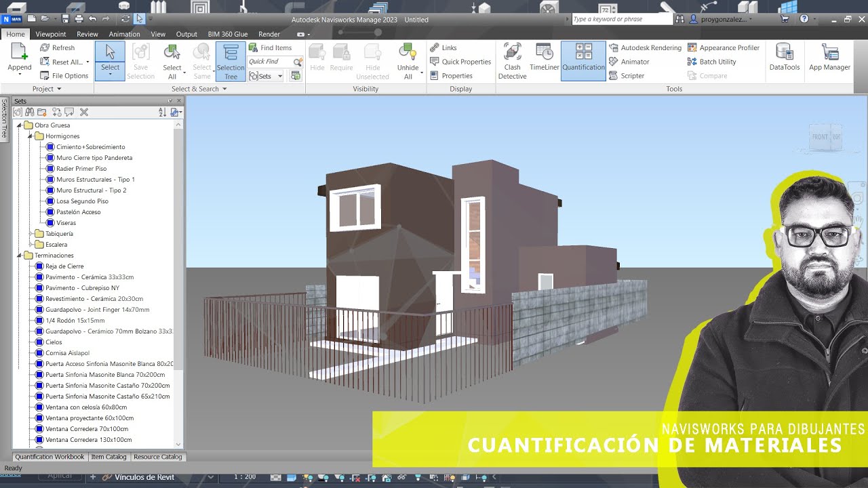Open the Import/Export dropdown in Sets panel
Screen dimensions: 868x488
tap(176, 112)
